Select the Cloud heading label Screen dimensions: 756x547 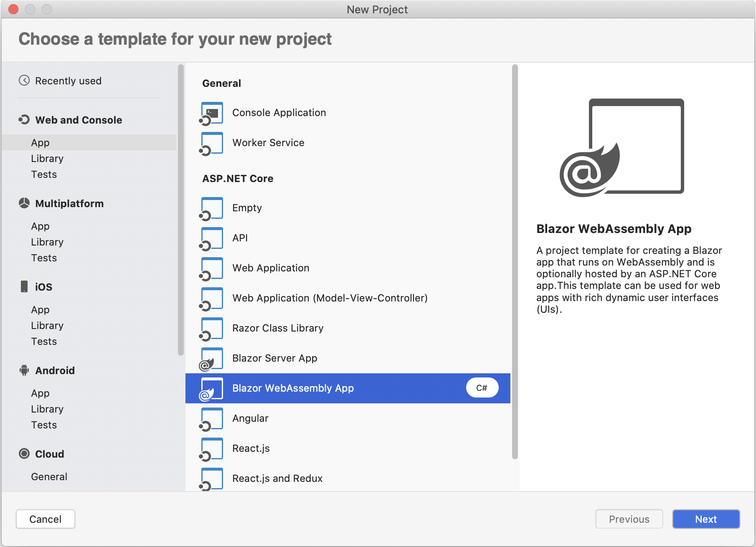point(49,454)
